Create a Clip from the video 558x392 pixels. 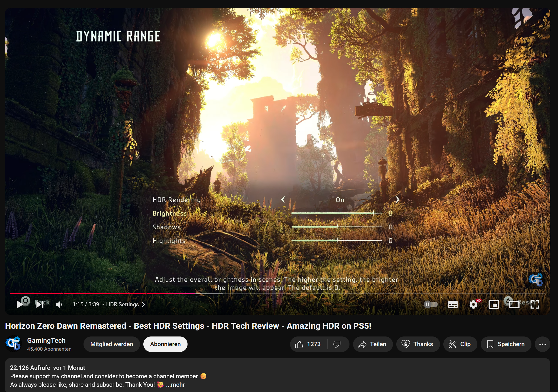pyautogui.click(x=460, y=344)
